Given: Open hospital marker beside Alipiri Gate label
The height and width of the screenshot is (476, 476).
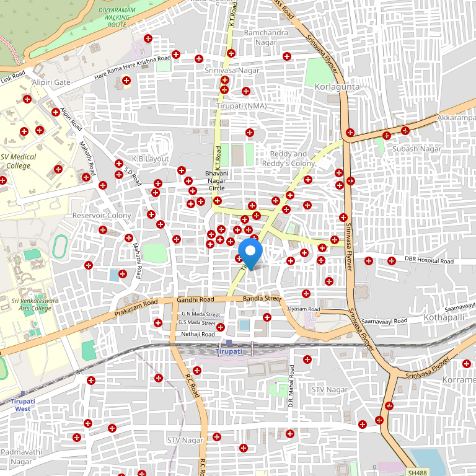Looking at the screenshot, I should click(x=126, y=81).
